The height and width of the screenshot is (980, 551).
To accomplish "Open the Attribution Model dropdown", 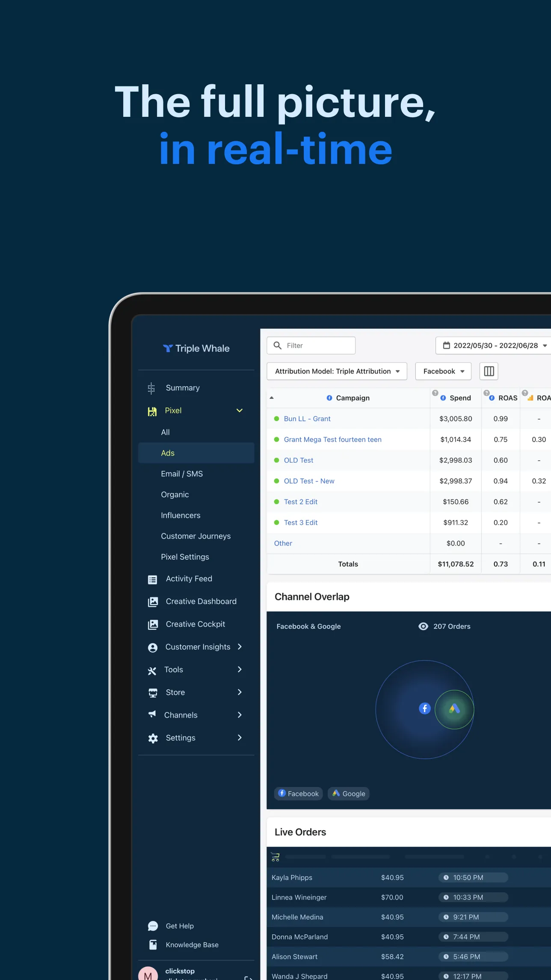I will pos(337,371).
